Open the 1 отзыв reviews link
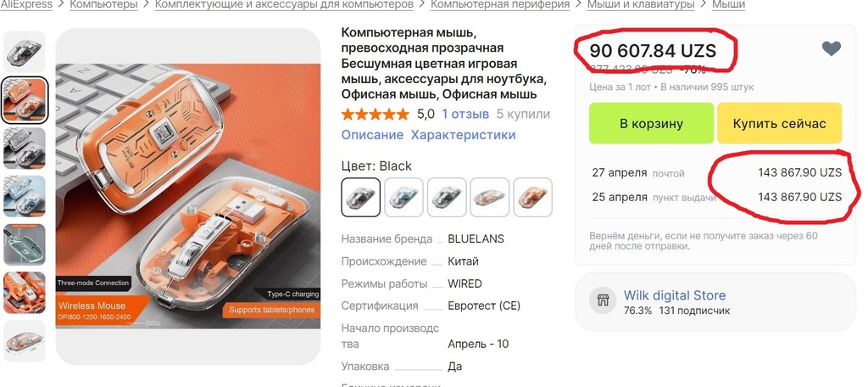This screenshot has height=387, width=868. [465, 115]
